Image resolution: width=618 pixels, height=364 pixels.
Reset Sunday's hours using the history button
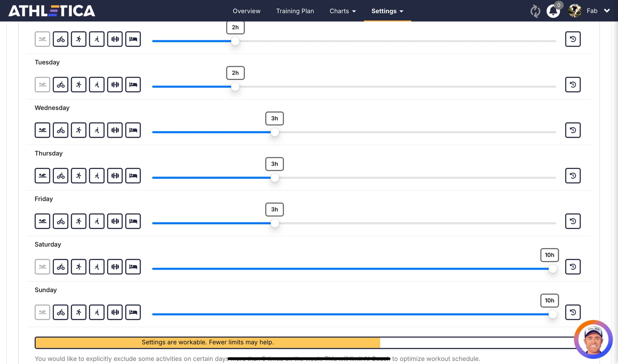point(573,313)
